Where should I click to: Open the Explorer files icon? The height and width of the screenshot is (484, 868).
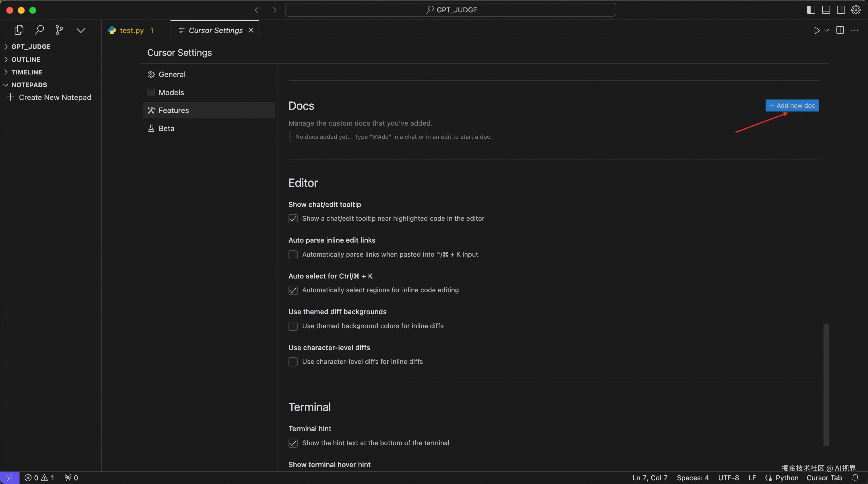[19, 30]
